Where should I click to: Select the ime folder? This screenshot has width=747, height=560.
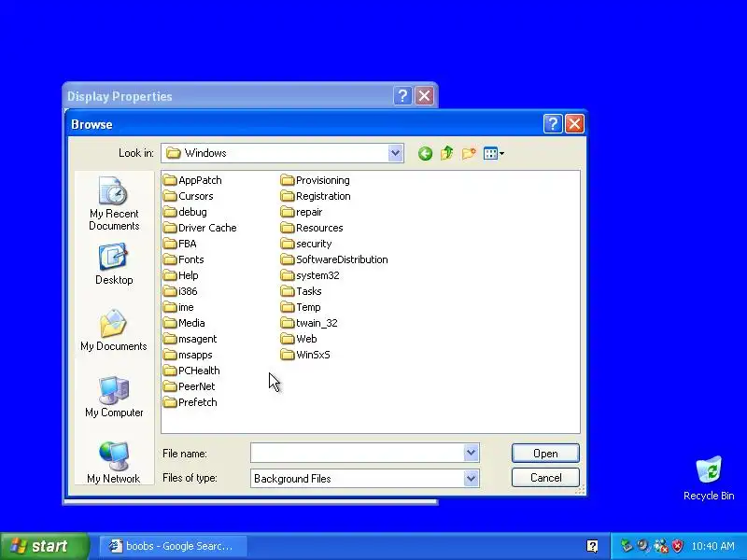178,307
